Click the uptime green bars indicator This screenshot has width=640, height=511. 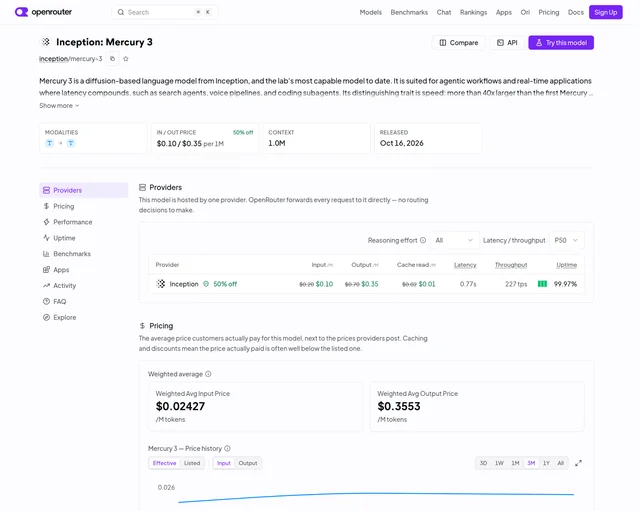coord(542,284)
